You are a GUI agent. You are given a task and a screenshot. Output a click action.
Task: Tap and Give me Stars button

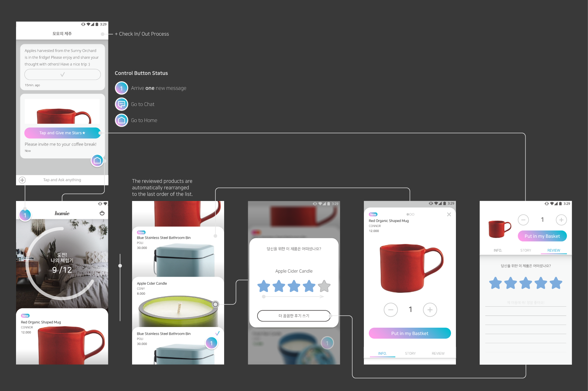coord(62,133)
